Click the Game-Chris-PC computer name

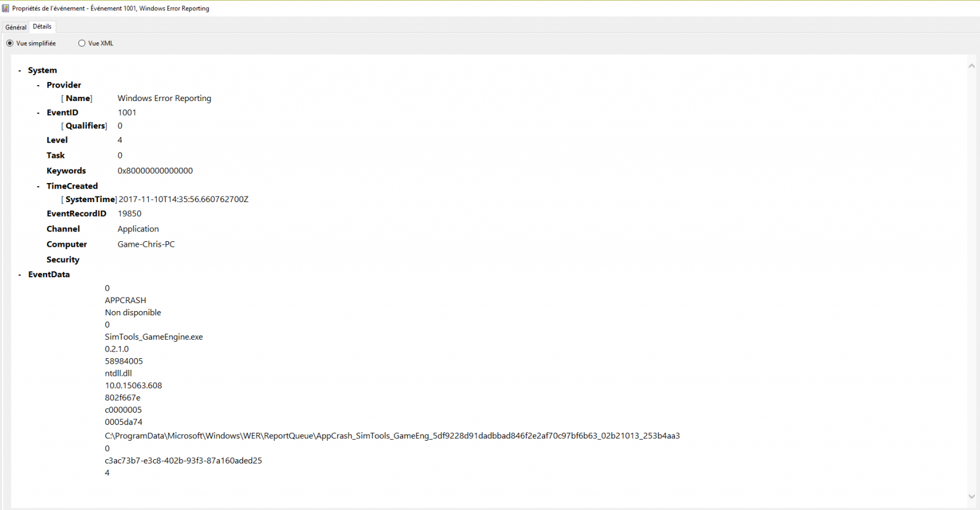pyautogui.click(x=146, y=244)
